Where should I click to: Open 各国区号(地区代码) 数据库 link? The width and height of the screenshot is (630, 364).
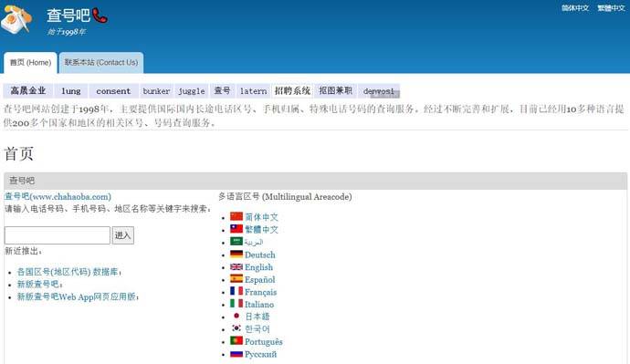(68, 272)
